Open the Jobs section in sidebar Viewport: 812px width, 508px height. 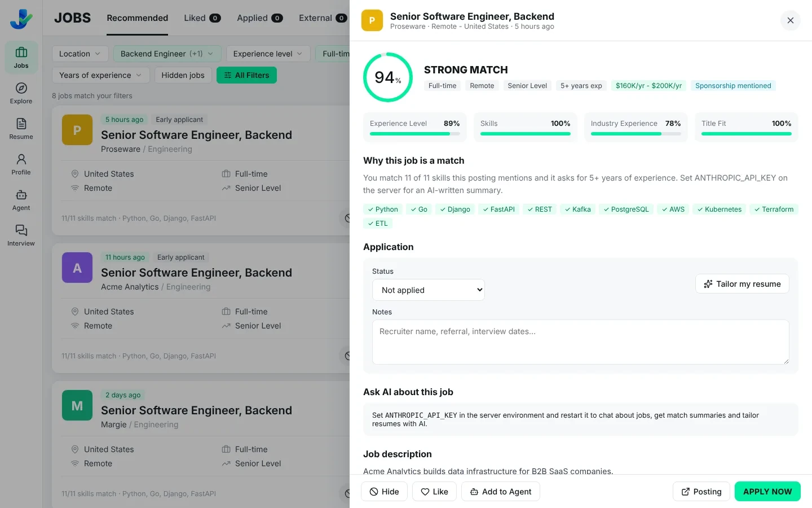[21, 58]
